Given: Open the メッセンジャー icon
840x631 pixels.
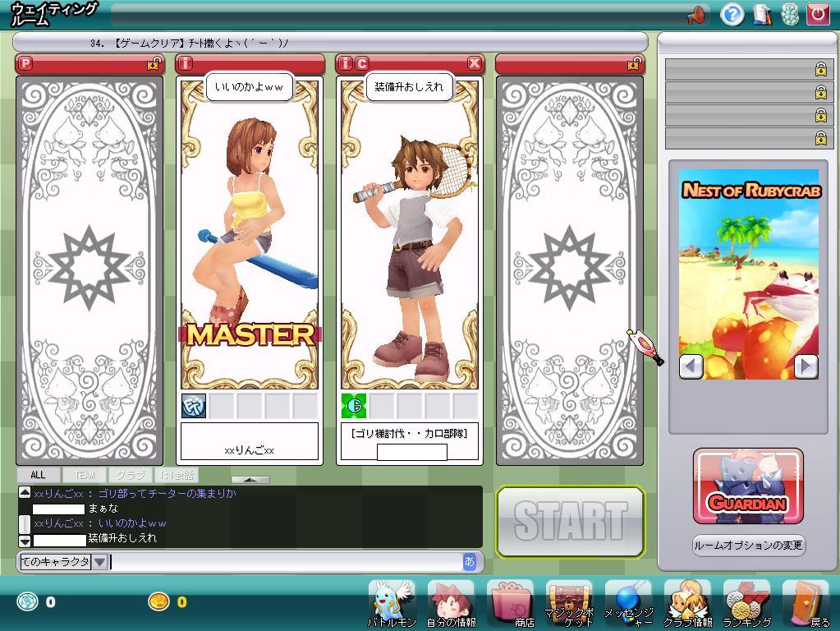Looking at the screenshot, I should [x=628, y=601].
